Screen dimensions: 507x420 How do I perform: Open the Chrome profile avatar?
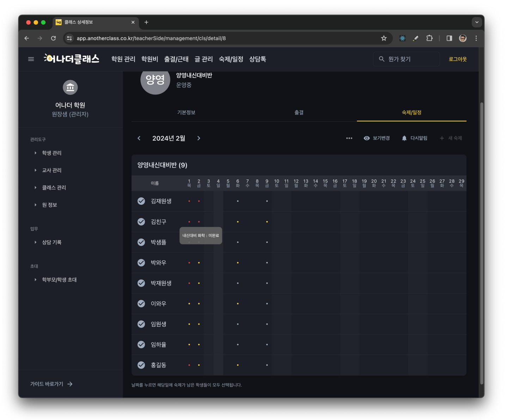pyautogui.click(x=463, y=38)
